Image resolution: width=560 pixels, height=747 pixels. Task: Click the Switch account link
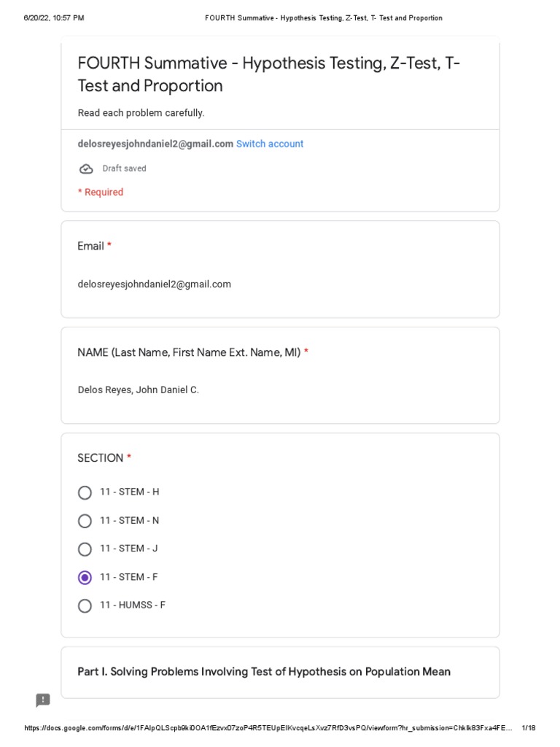(270, 144)
